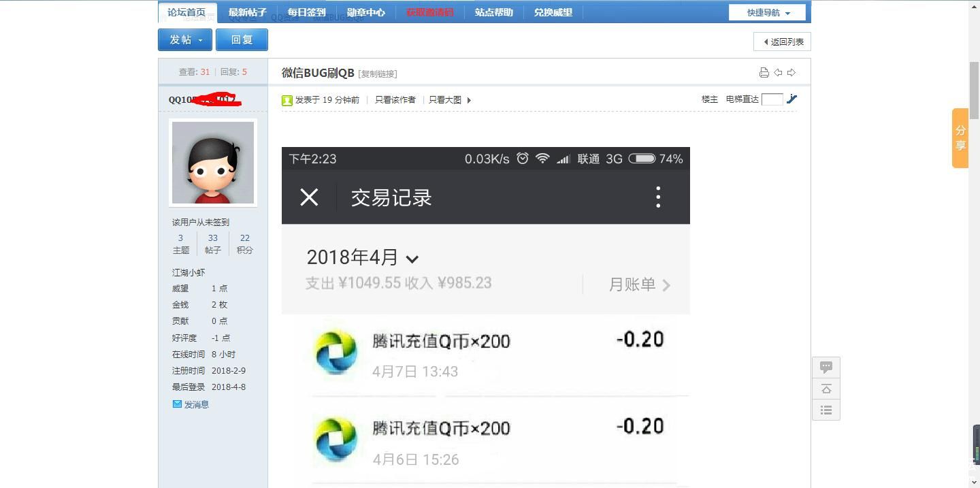Open 每日签到 in the nav bar
Screen dimensions: 980x488
pyautogui.click(x=306, y=12)
